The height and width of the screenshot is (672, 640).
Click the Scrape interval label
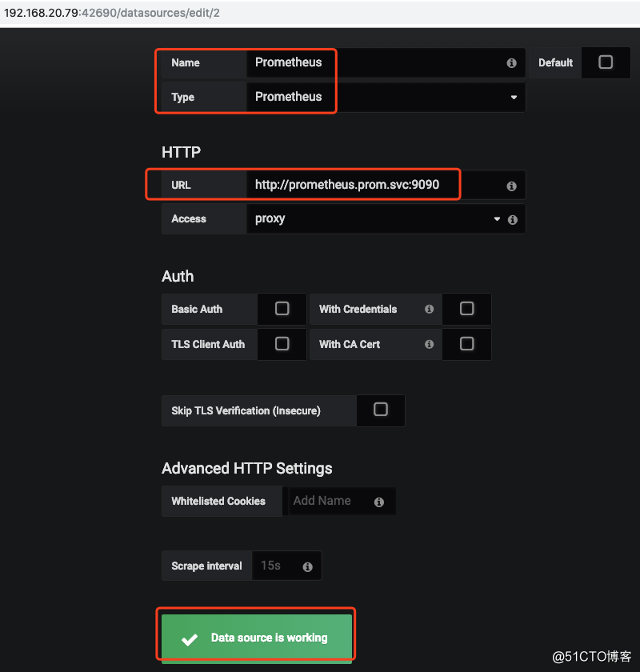coord(206,566)
